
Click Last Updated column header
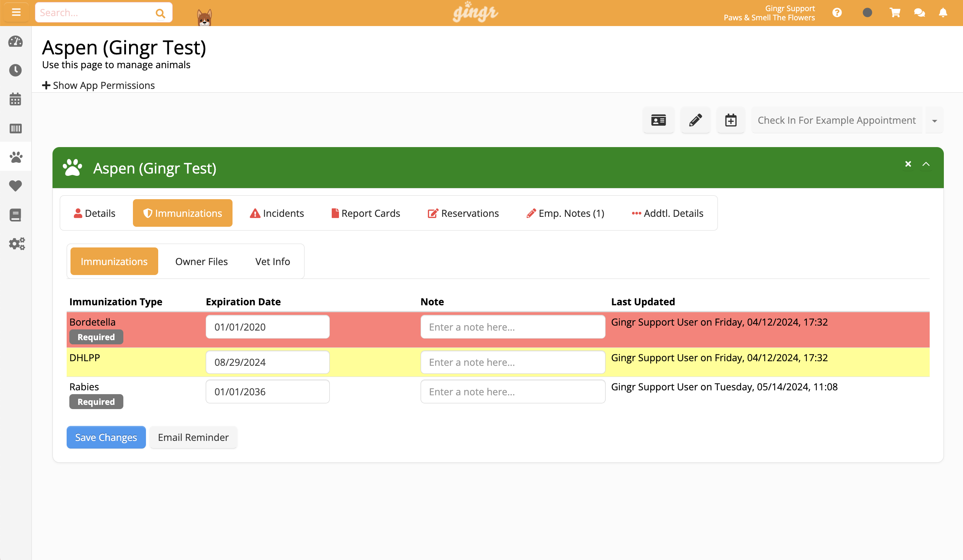(643, 302)
